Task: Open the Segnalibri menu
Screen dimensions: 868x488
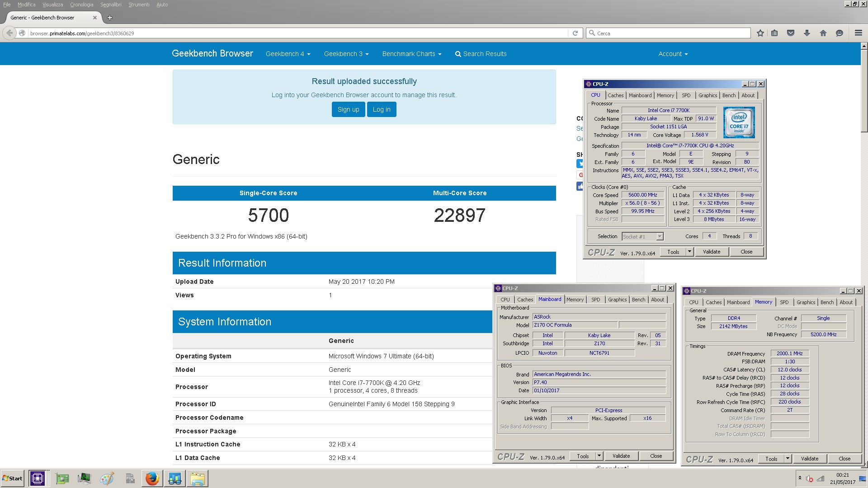Action: [x=111, y=5]
